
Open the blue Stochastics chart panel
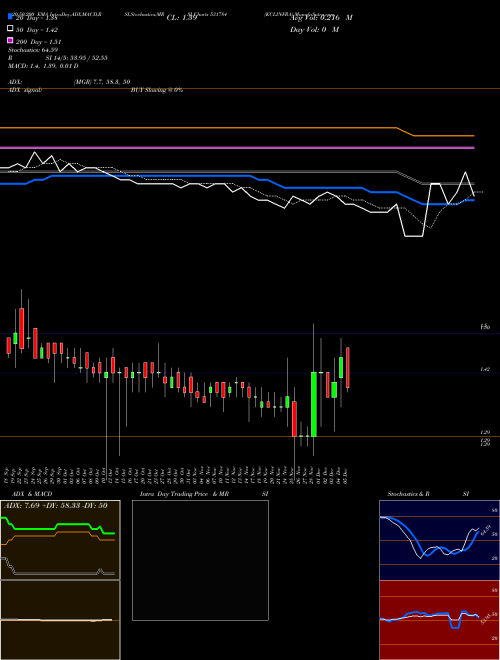pos(439,540)
